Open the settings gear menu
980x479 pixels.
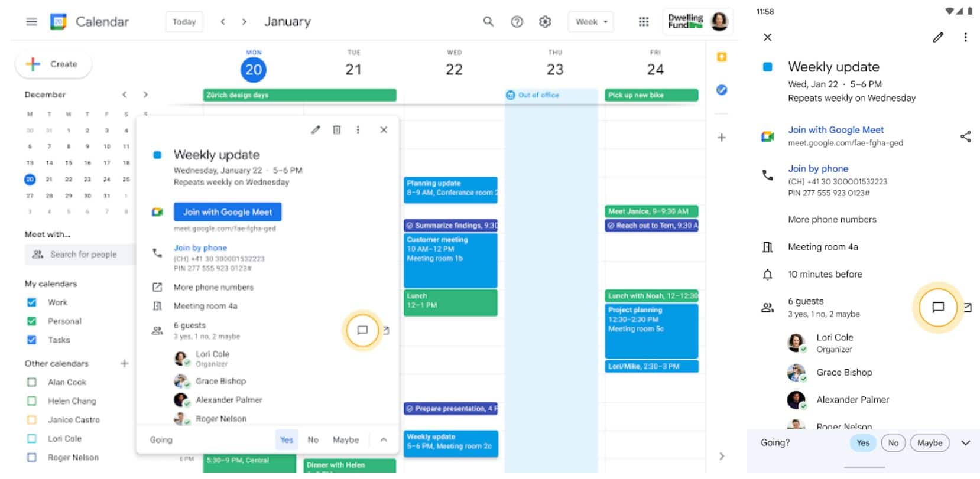pyautogui.click(x=545, y=22)
